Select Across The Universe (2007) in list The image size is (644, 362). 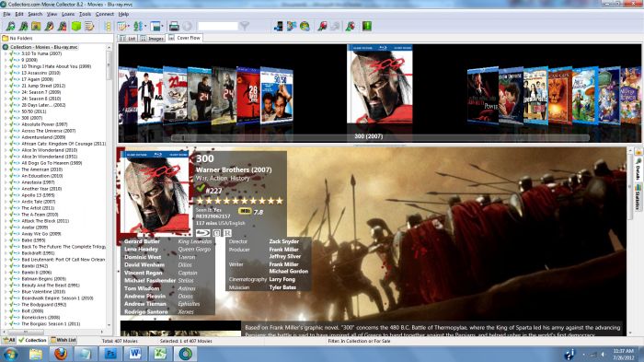(48, 131)
